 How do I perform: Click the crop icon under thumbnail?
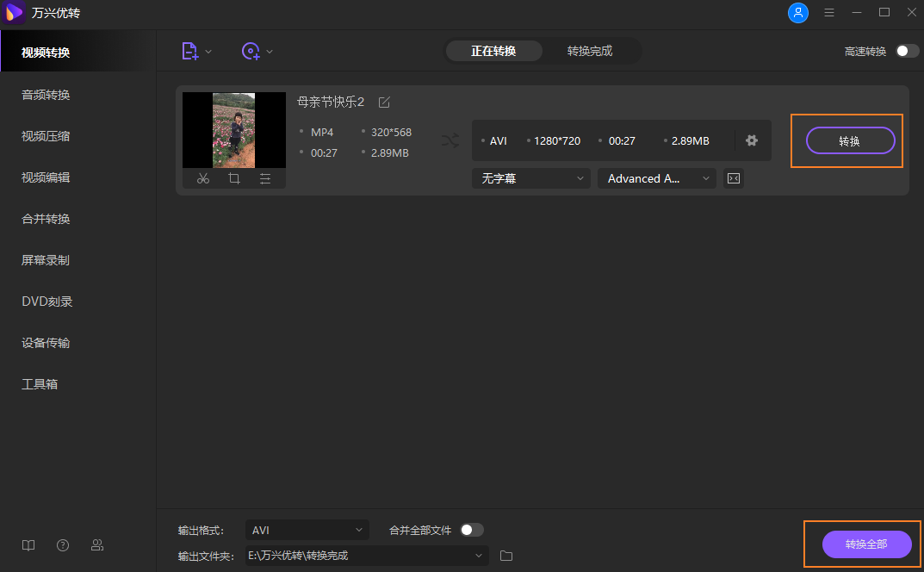[234, 178]
